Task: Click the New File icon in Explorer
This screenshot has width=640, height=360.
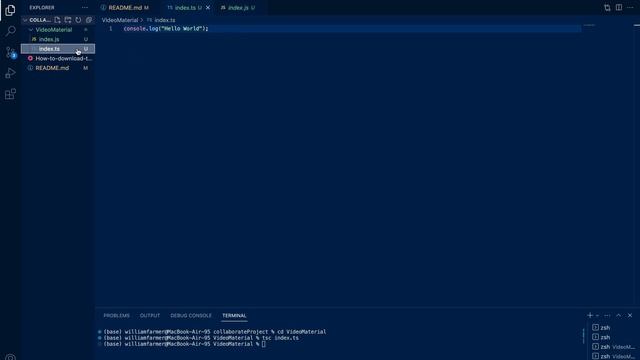Action: [x=57, y=20]
